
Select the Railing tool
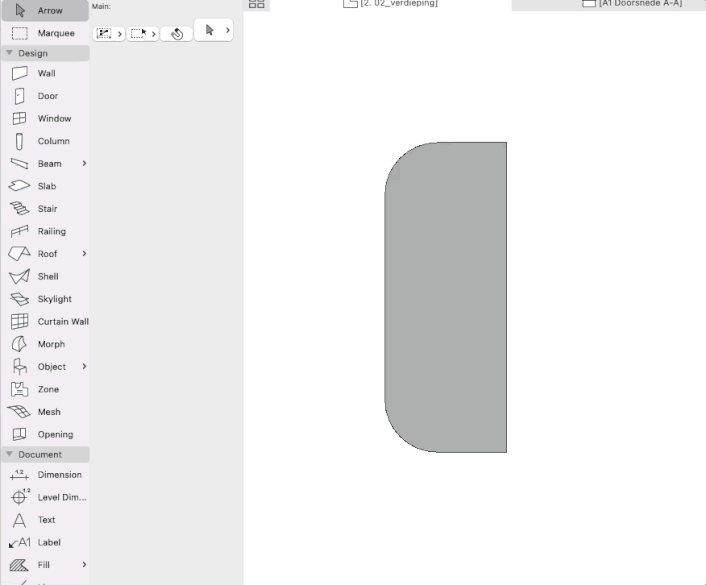(x=45, y=231)
